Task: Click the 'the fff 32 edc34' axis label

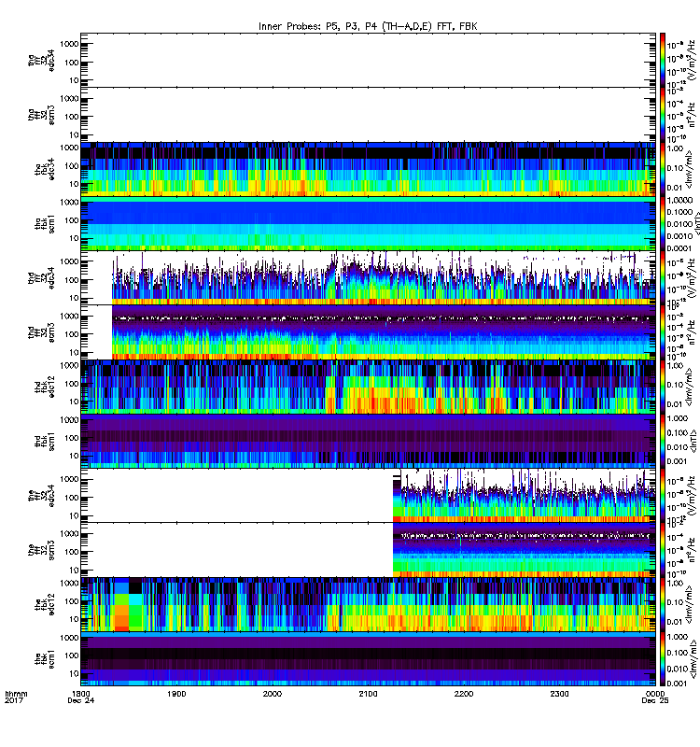Action: click(x=41, y=496)
